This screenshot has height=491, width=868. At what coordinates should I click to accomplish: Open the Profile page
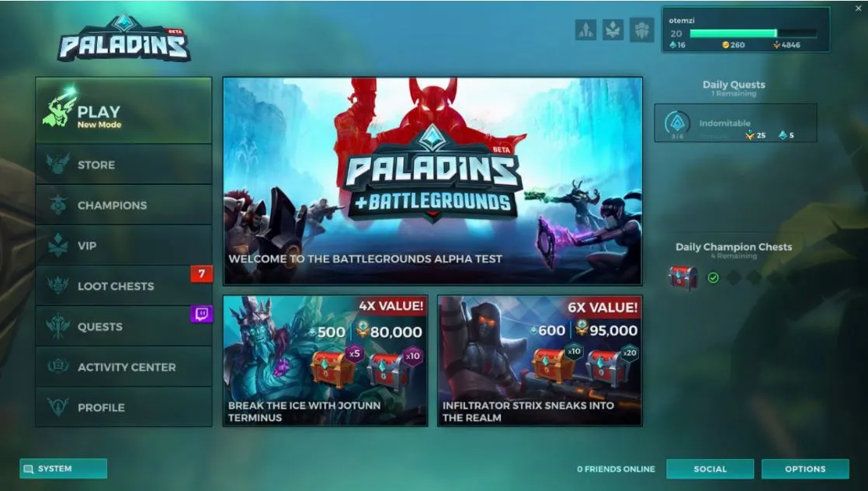coord(123,407)
